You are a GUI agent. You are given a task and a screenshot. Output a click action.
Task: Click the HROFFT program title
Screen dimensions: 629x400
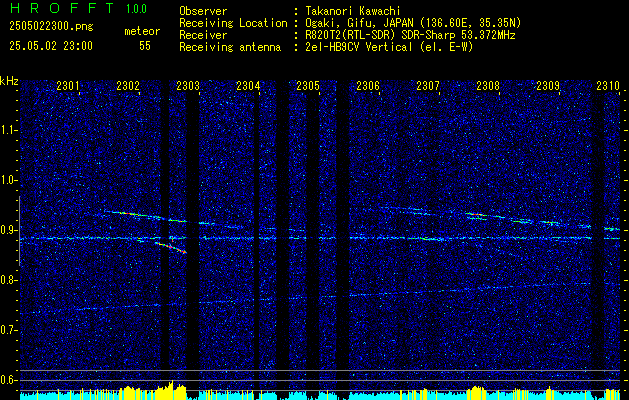point(62,8)
